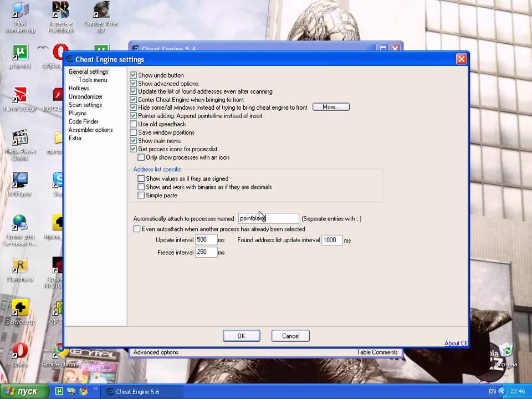Toggle Hide some/all windows checkbox
The width and height of the screenshot is (532, 399).
(x=134, y=107)
